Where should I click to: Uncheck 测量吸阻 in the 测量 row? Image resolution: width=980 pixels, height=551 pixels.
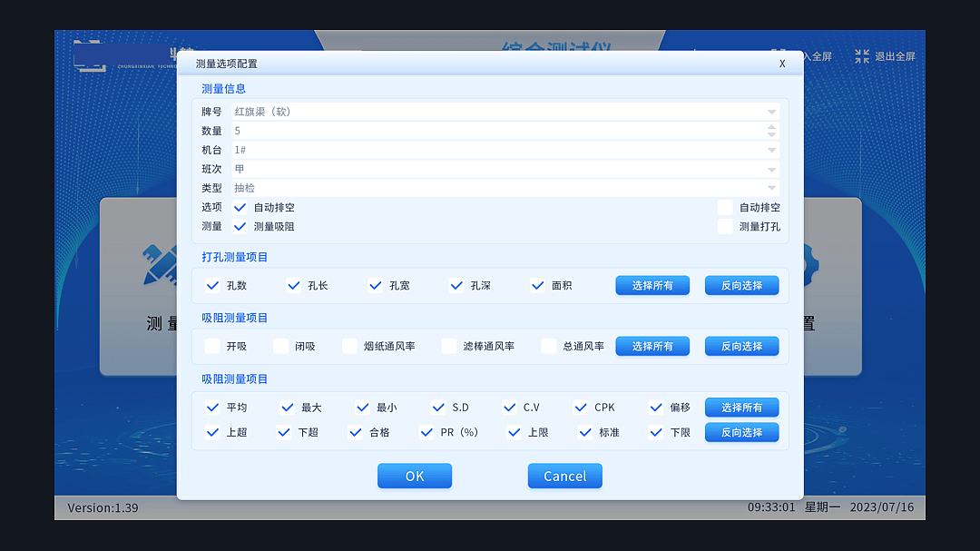coord(240,226)
